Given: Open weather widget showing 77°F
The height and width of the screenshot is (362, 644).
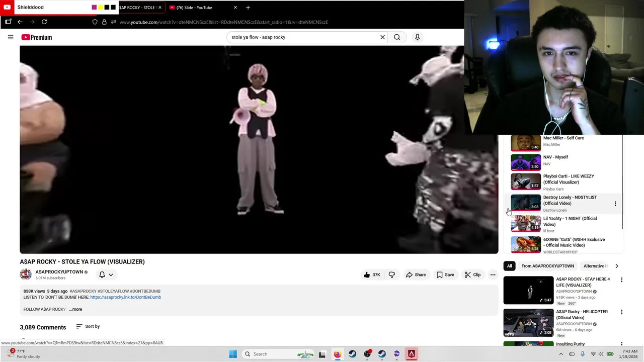Looking at the screenshot, I should (x=23, y=354).
